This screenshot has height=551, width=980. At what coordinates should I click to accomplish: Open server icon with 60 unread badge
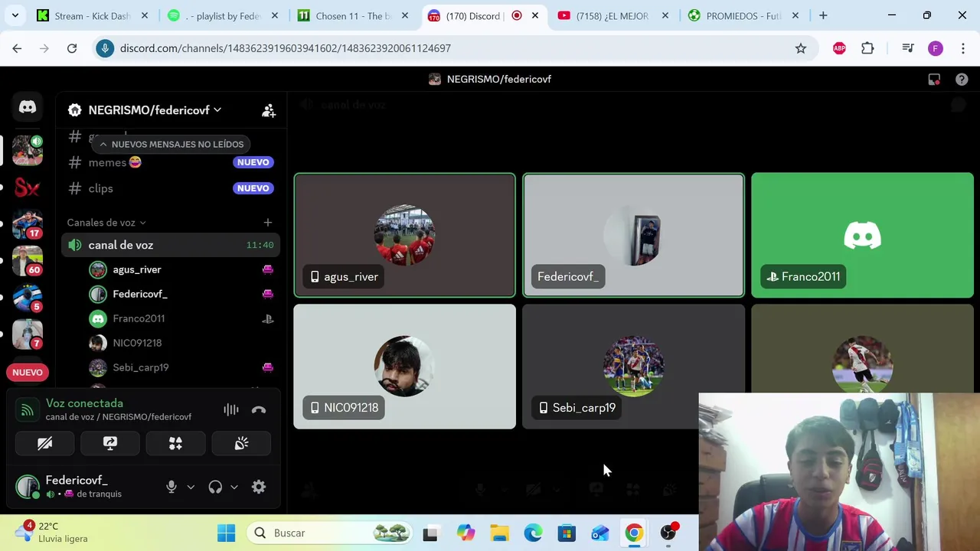tap(28, 261)
